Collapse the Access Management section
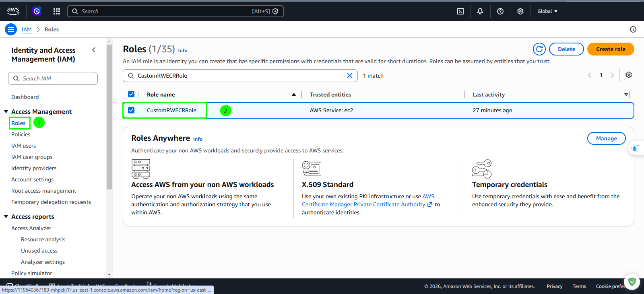 point(6,111)
